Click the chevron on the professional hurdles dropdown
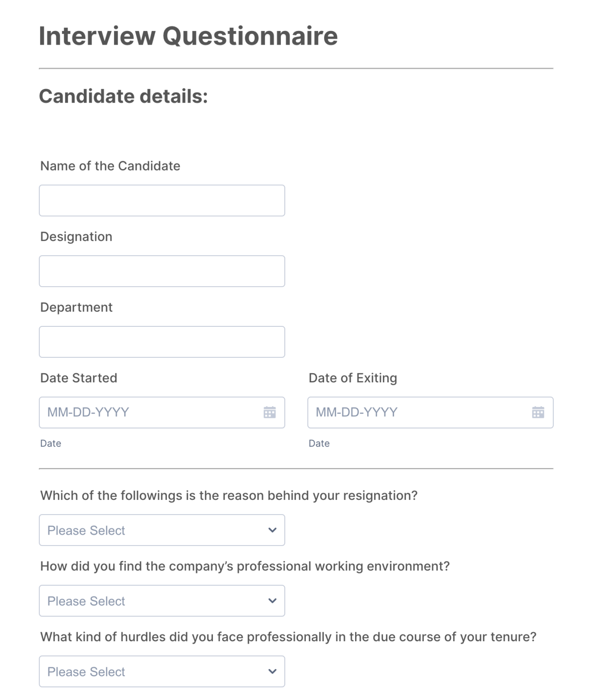The width and height of the screenshot is (593, 700). (x=272, y=671)
